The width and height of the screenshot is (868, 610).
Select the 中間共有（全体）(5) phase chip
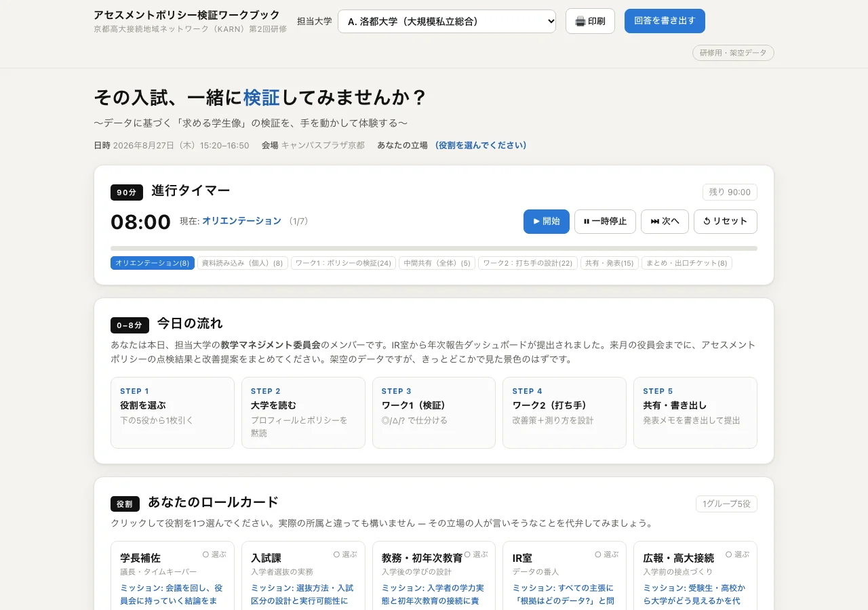coord(437,263)
